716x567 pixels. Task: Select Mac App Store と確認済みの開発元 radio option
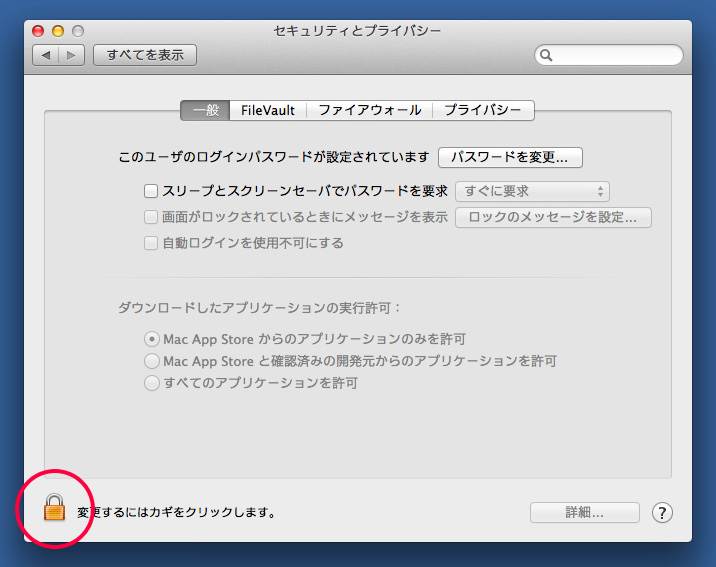pos(152,361)
